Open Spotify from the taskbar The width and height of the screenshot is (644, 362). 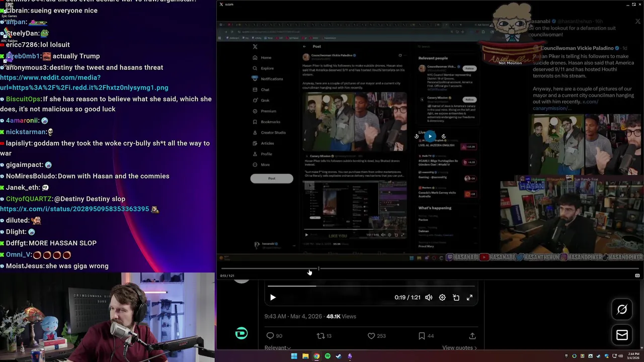328,356
